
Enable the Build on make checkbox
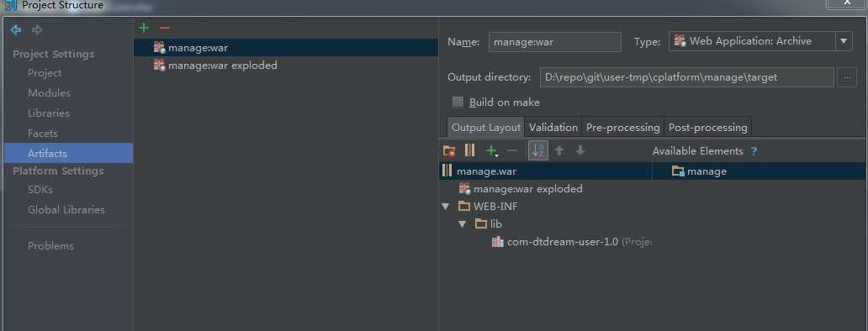458,102
